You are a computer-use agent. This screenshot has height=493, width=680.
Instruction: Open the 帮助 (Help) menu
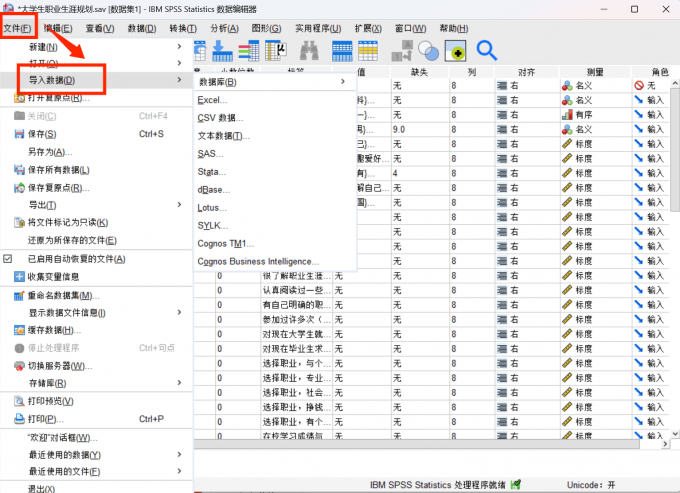pyautogui.click(x=453, y=28)
